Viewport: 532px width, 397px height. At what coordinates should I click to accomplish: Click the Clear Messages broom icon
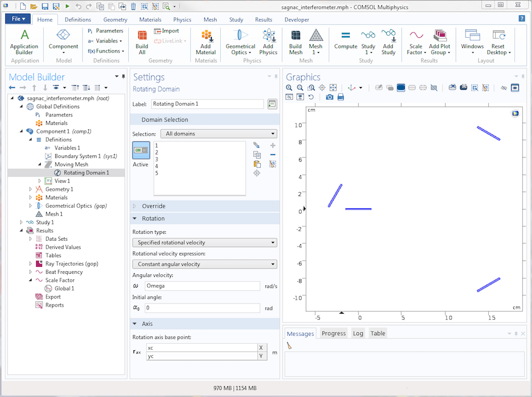click(289, 346)
